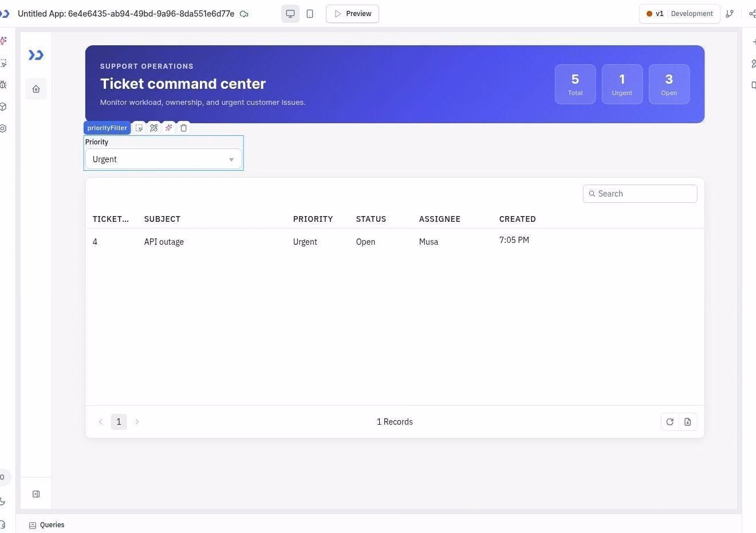Open the cube icon in left sidebar
The height and width of the screenshot is (533, 756).
3,107
